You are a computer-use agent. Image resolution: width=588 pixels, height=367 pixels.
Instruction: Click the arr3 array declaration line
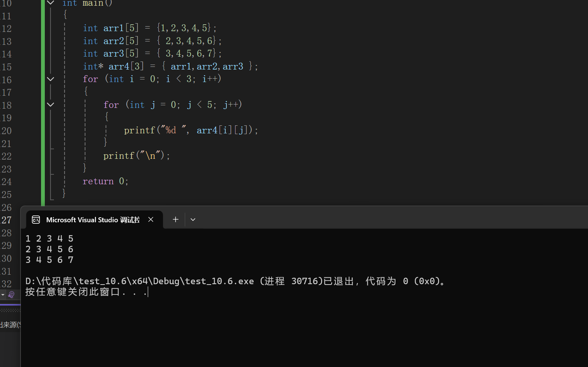click(152, 54)
